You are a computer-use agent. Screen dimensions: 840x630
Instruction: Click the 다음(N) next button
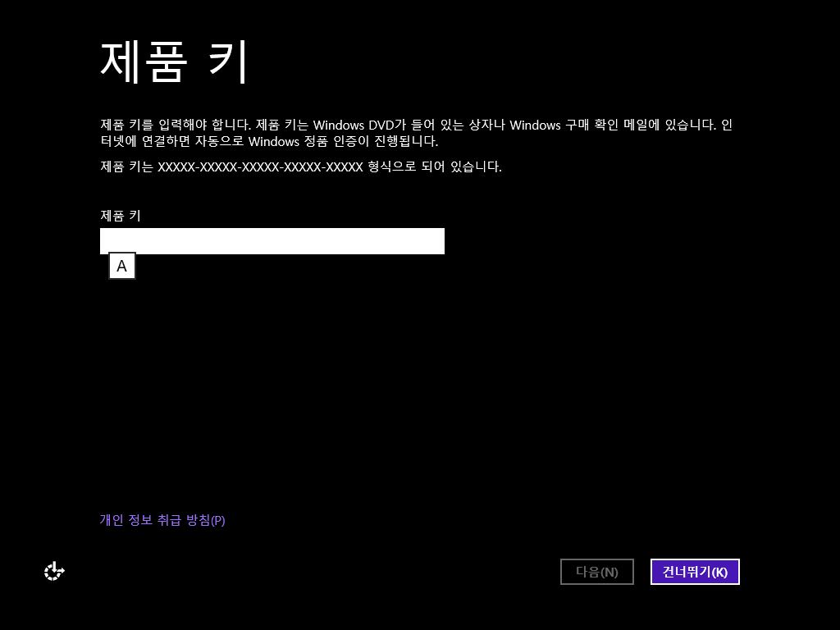tap(597, 572)
